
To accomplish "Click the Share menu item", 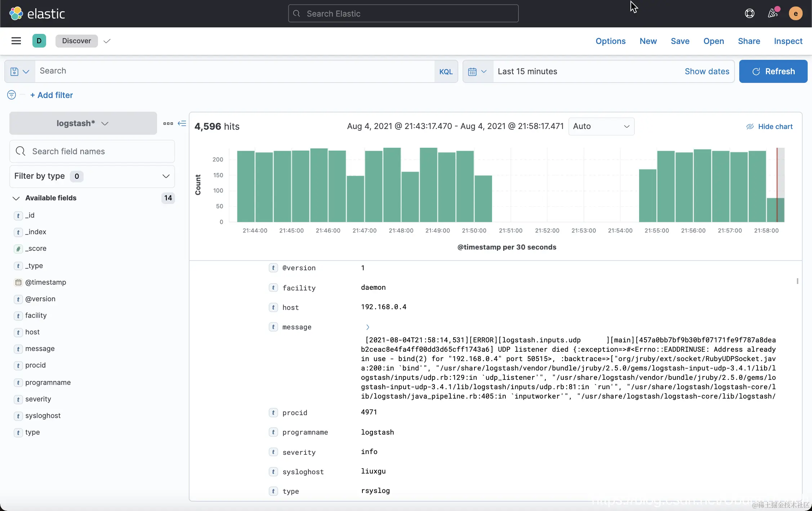I will (x=749, y=41).
